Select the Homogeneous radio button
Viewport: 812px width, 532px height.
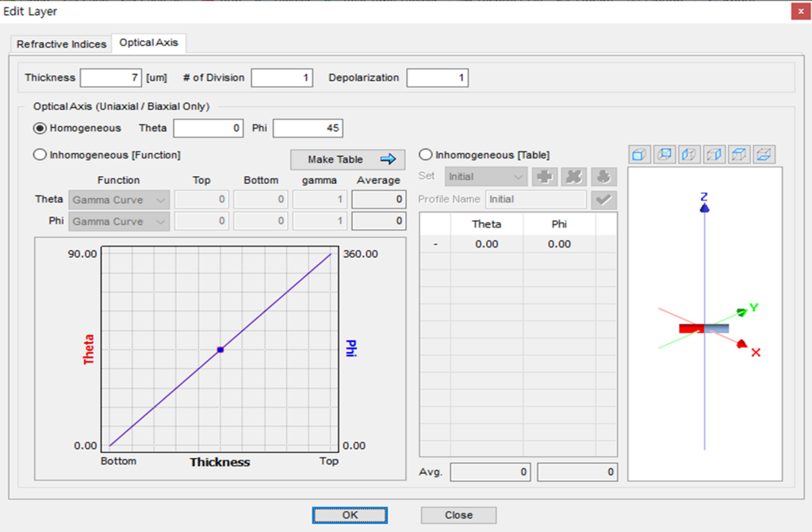pos(40,128)
